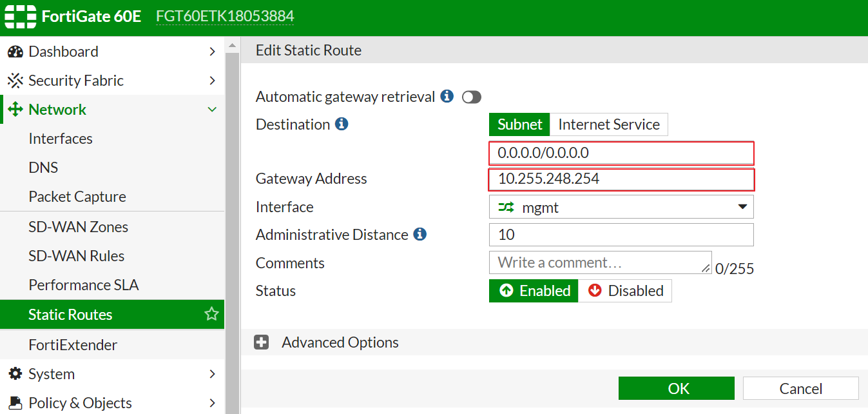Go to SD-WAN Rules page

pos(76,256)
